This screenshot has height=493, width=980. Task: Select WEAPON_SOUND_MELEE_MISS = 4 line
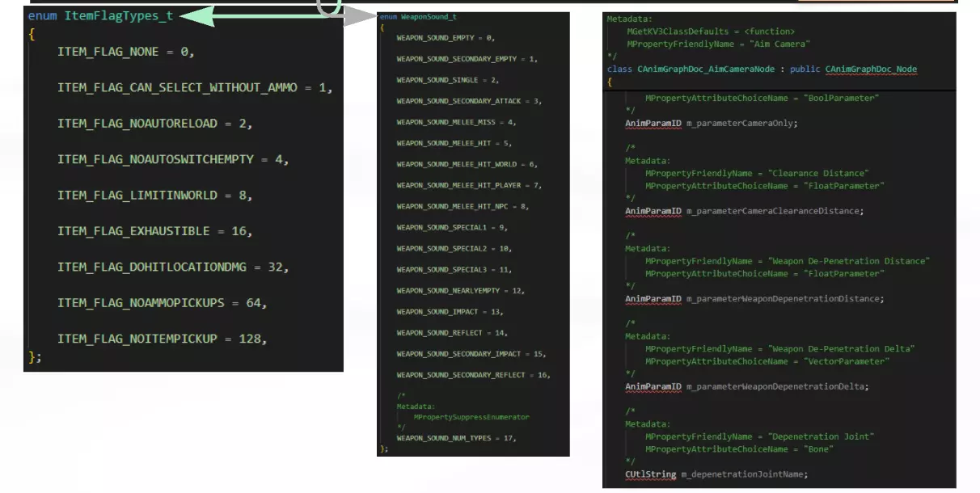tap(456, 122)
